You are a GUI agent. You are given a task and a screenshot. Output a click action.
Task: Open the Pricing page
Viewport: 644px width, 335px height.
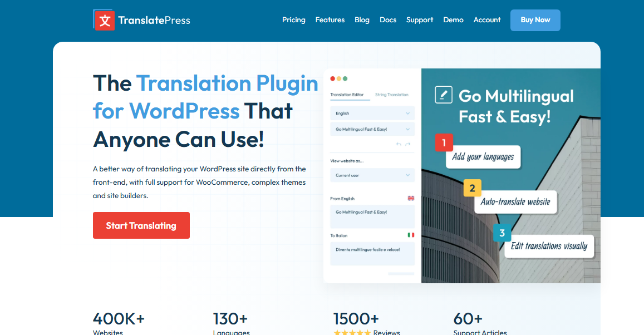coord(294,19)
